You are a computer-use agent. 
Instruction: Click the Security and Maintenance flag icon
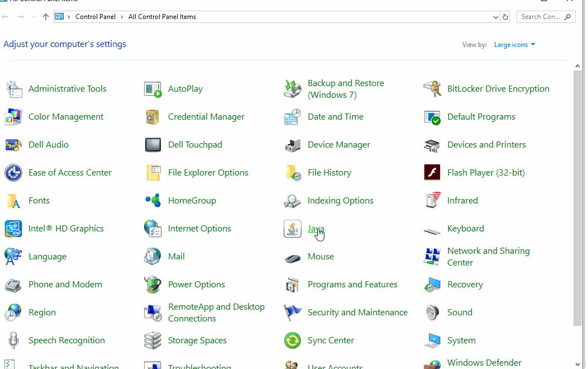pos(293,313)
